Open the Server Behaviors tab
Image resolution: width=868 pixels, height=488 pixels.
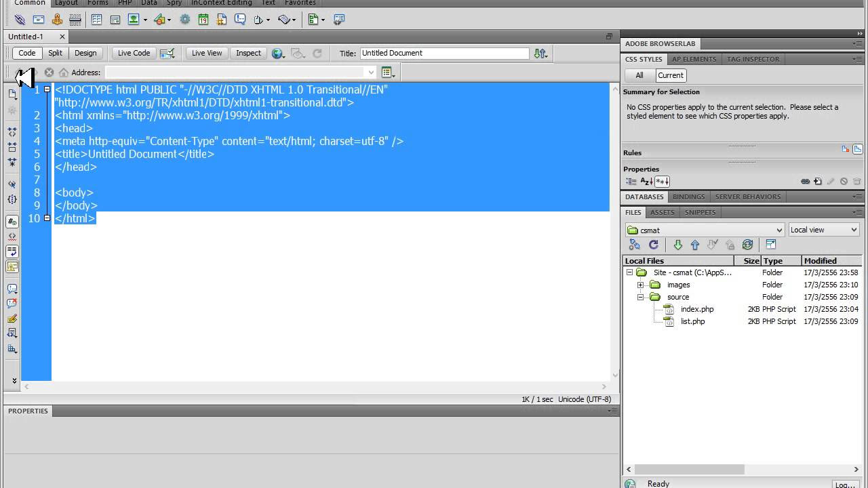tap(748, 197)
